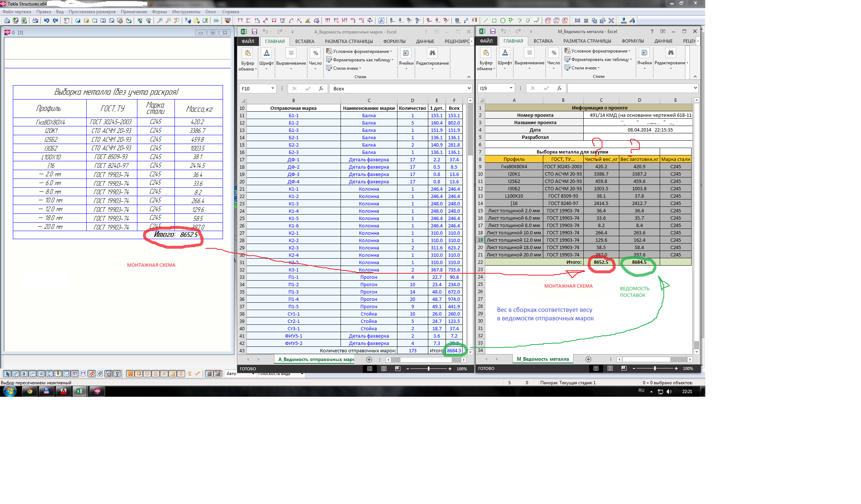The height and width of the screenshot is (504, 861).
Task: Click insert function fx in M_Ведомость window
Action: pos(559,88)
